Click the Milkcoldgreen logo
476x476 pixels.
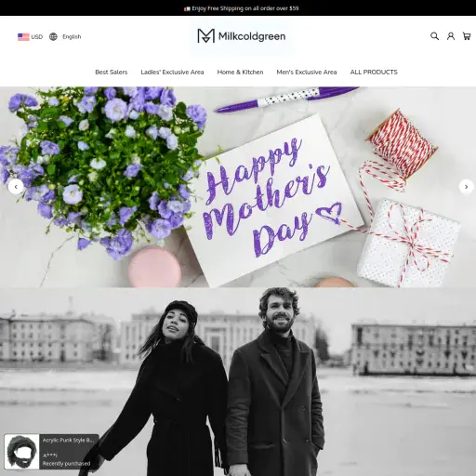tap(242, 36)
